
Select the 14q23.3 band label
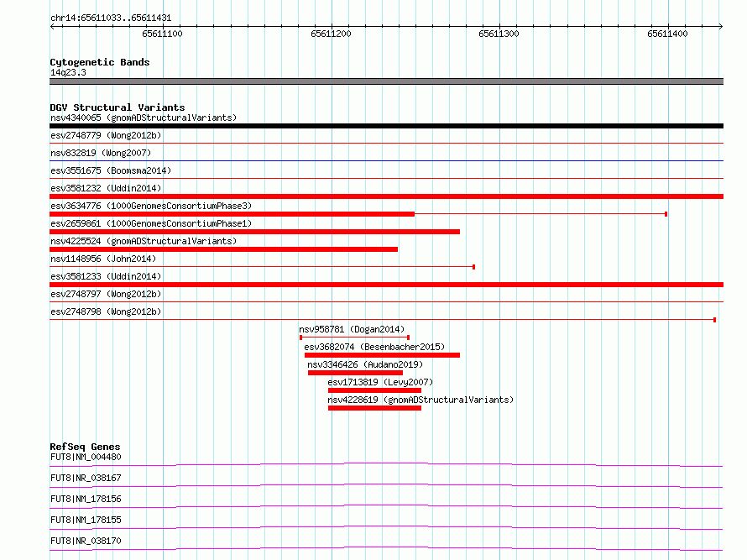[x=68, y=72]
